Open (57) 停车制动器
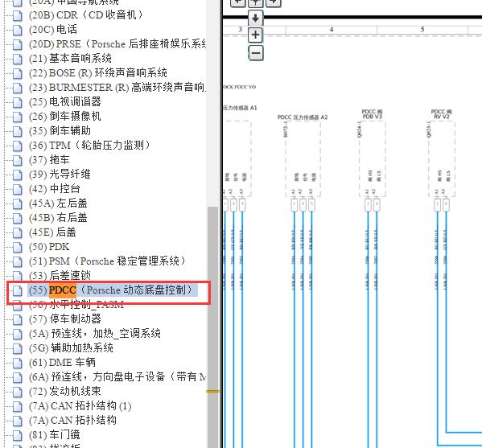The image size is (482, 448). tap(65, 319)
